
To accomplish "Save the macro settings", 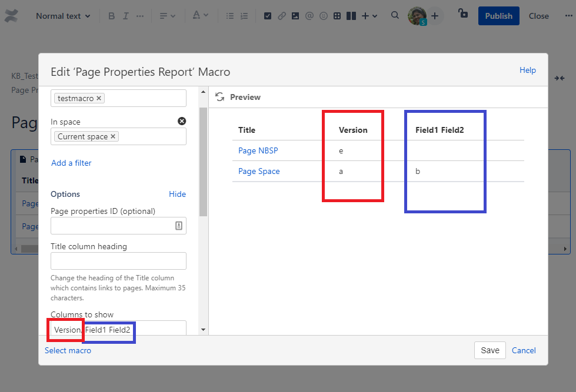I will point(490,350).
